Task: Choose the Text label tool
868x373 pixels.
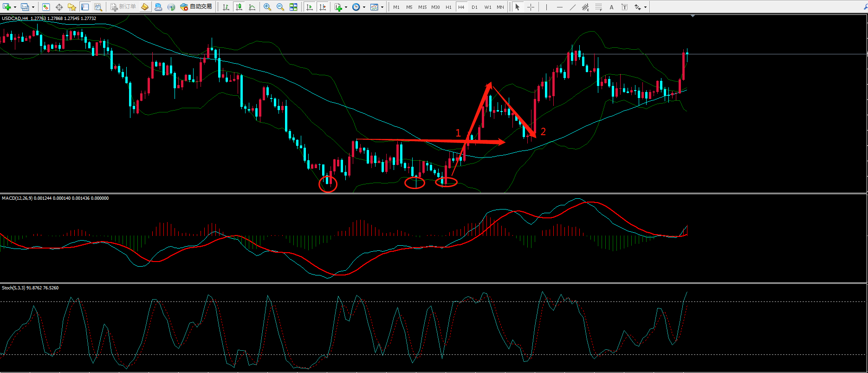Action: point(611,7)
